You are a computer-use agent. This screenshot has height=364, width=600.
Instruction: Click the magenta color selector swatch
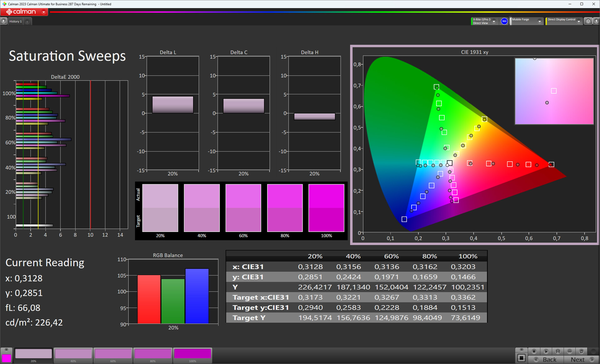pyautogui.click(x=6, y=358)
